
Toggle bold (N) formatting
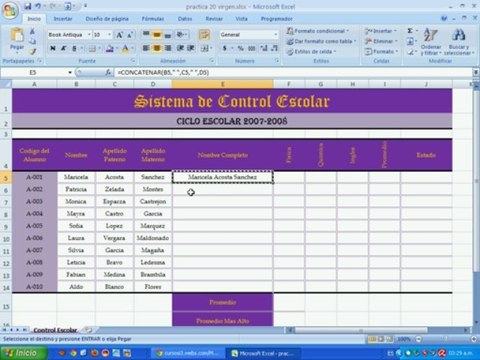tap(53, 48)
